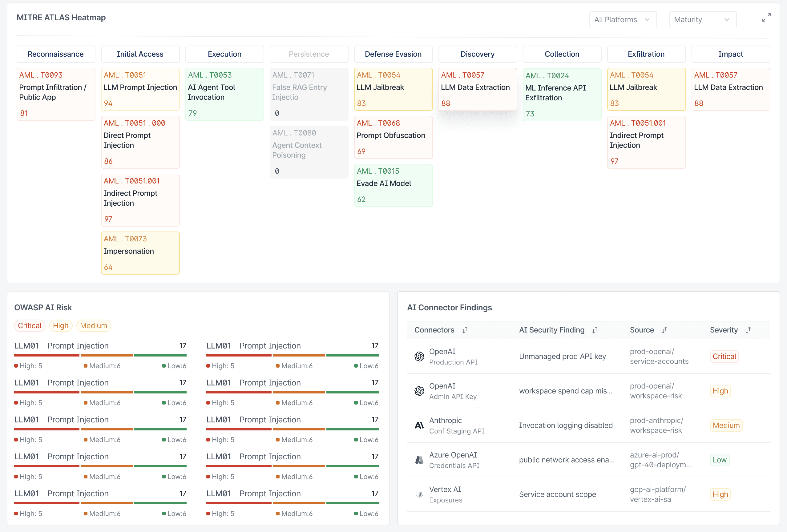Viewport: 787px width, 532px height.
Task: Open the AML.T0073 Impersonation card
Action: coord(140,253)
